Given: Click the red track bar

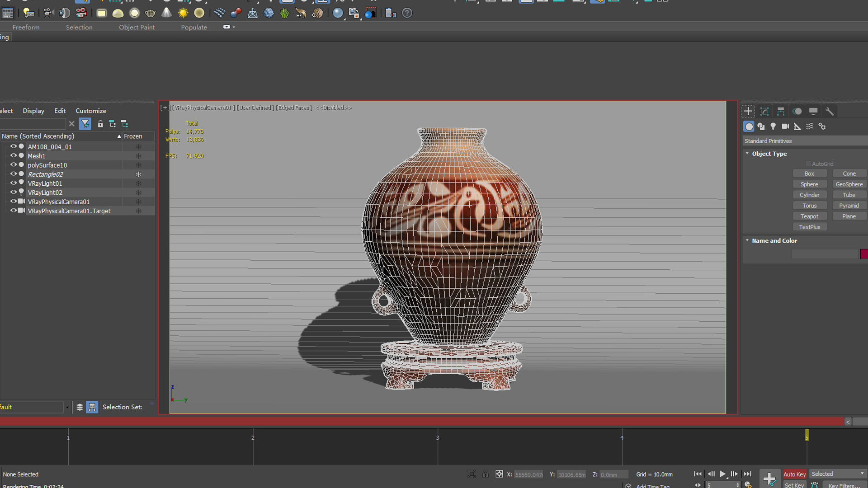Looking at the screenshot, I should point(421,422).
